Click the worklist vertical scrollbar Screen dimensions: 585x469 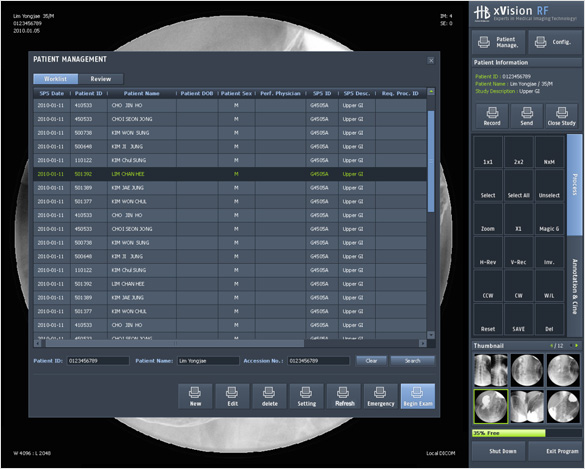coord(431,161)
